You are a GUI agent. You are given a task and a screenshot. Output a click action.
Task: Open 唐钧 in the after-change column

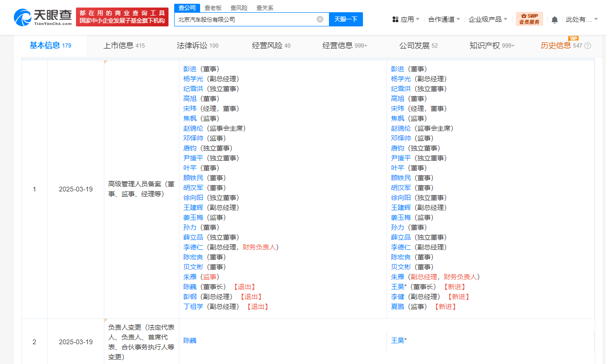point(398,148)
